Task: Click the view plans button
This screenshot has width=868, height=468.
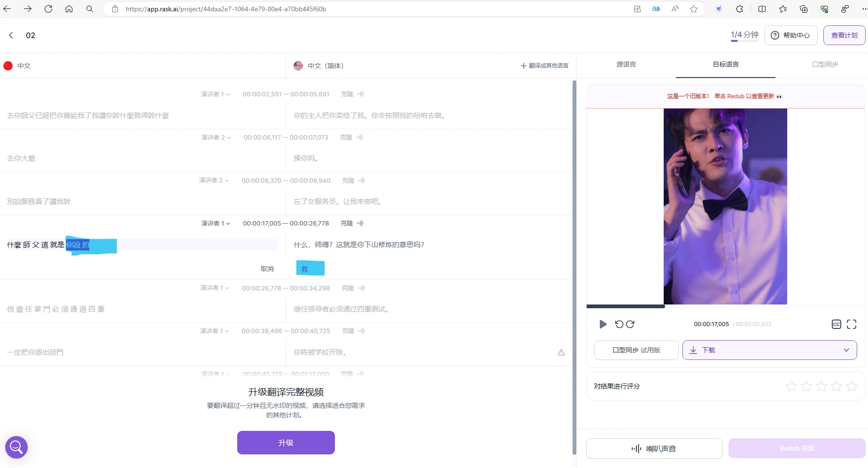Action: tap(844, 35)
